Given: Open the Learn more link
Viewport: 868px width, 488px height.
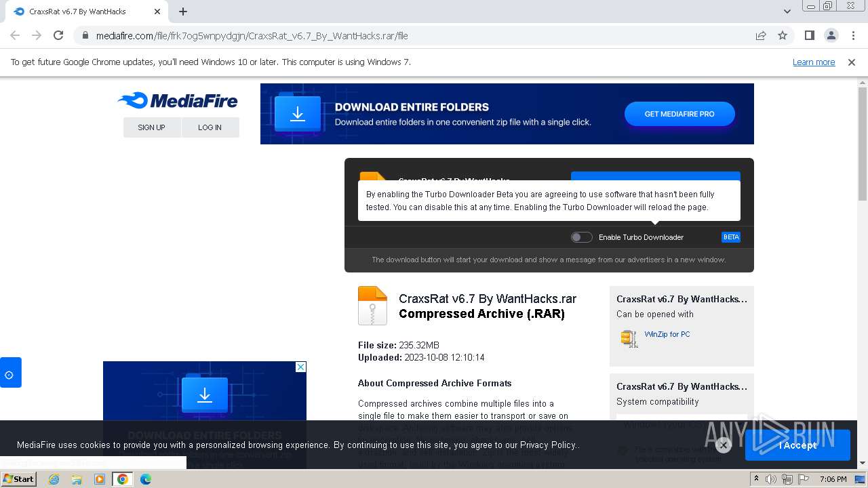Looking at the screenshot, I should (x=814, y=62).
